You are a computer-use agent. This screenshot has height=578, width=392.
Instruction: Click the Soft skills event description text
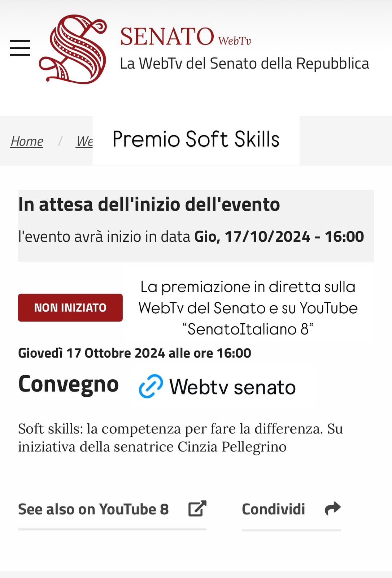(180, 438)
